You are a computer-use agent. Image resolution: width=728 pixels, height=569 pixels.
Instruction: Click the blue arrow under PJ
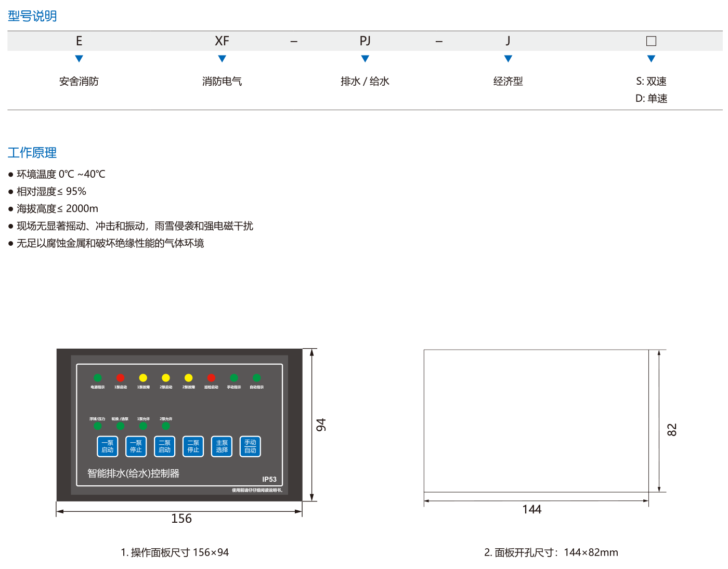365,59
